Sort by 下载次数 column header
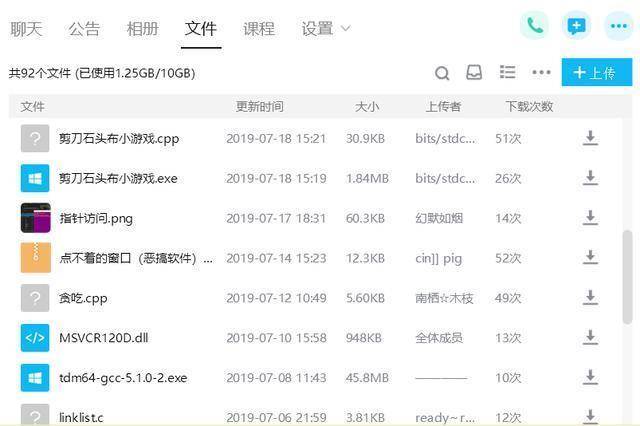Screen dimensions: 640x426 point(529,106)
